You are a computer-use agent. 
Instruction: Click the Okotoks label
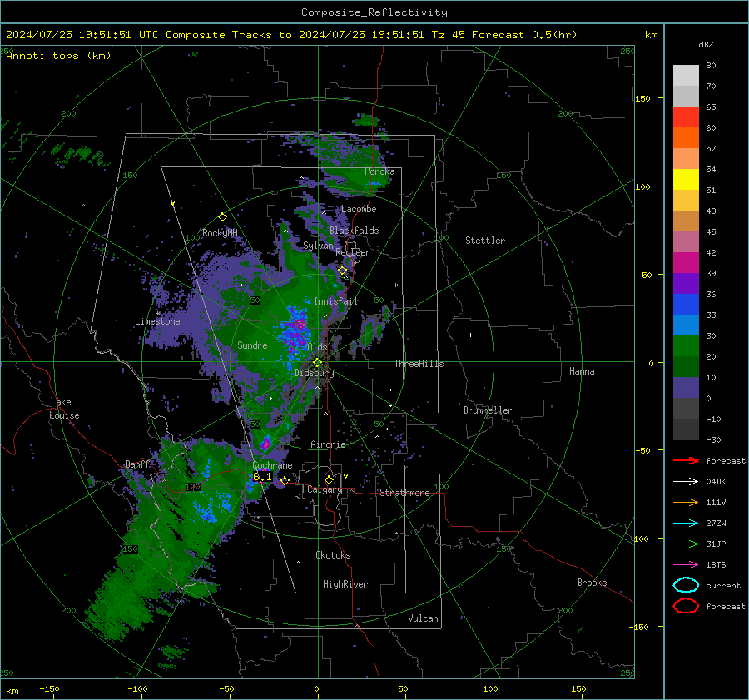click(x=333, y=555)
